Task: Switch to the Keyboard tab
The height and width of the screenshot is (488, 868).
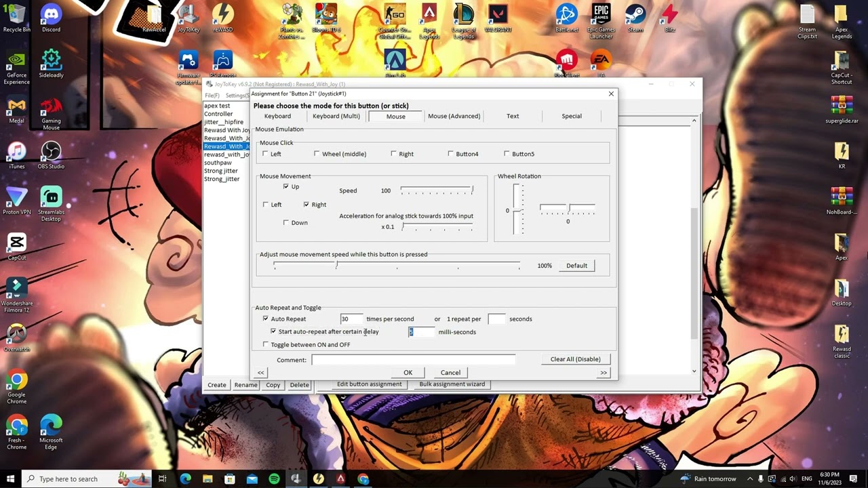Action: pyautogui.click(x=277, y=116)
